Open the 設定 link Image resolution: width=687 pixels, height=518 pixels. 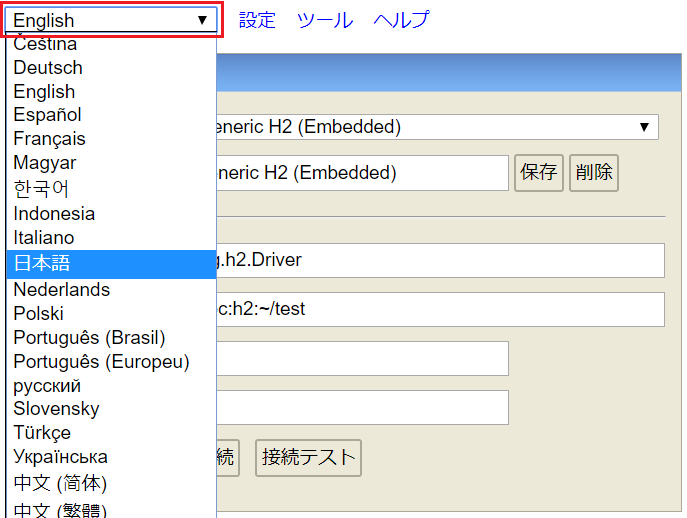click(257, 20)
